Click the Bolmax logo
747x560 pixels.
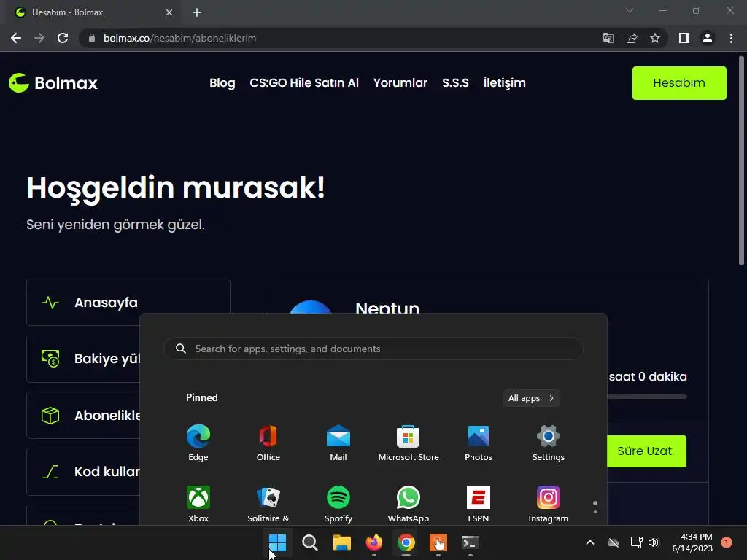(x=53, y=83)
